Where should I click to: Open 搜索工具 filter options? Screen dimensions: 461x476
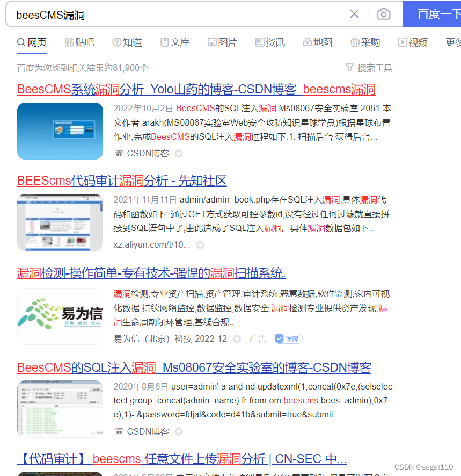click(x=369, y=68)
